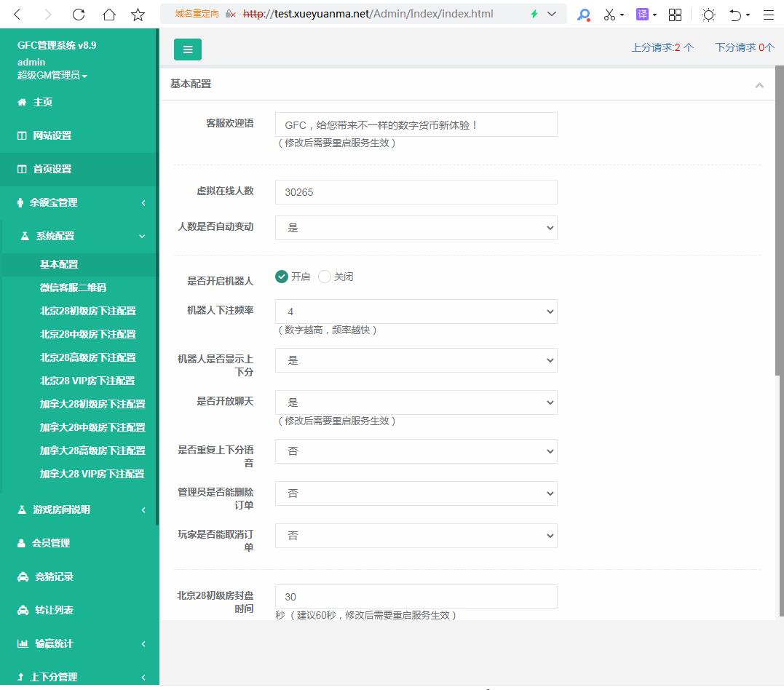This screenshot has width=784, height=690.
Task: Open 北京28高级房下注配置 submenu
Action: tap(88, 357)
